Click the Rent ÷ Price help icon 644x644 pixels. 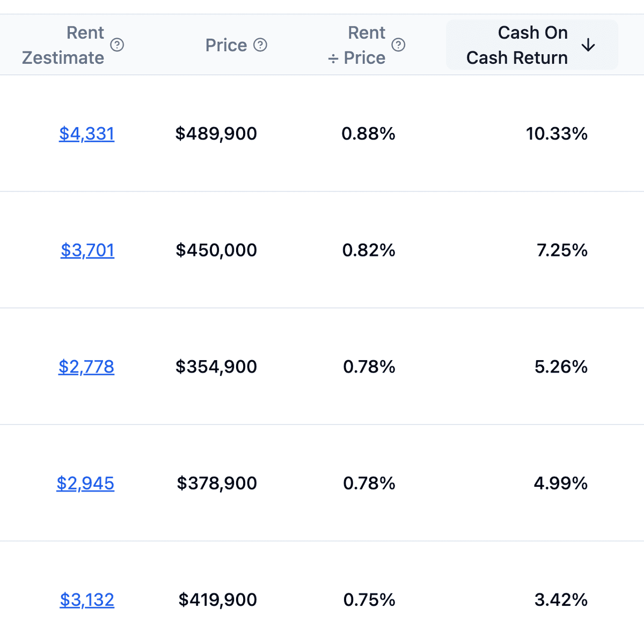coord(398,45)
